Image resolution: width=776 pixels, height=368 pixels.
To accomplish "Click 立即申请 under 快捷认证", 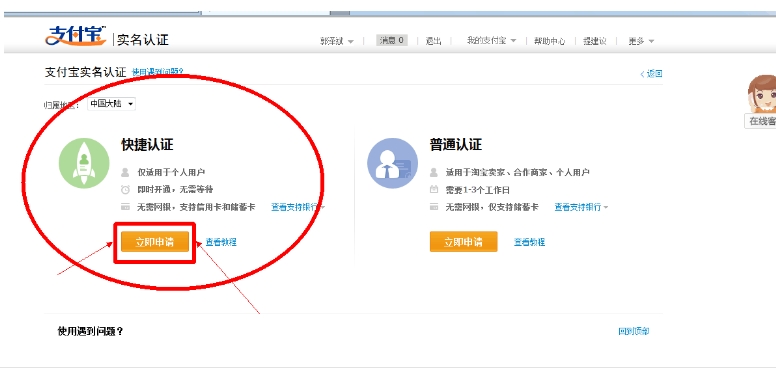I will (x=155, y=242).
